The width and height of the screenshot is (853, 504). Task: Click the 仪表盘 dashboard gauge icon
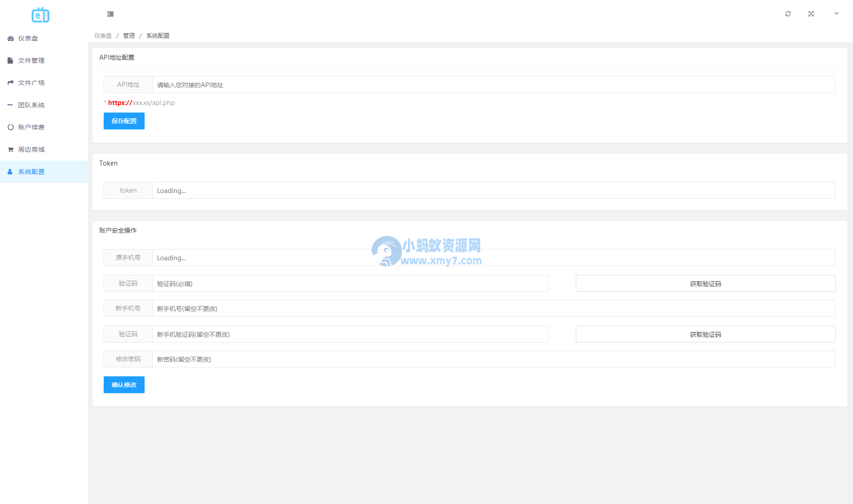(x=11, y=38)
